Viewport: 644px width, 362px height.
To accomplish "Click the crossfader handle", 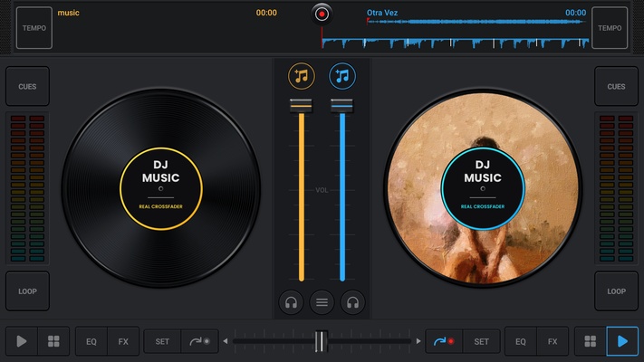I will click(322, 341).
